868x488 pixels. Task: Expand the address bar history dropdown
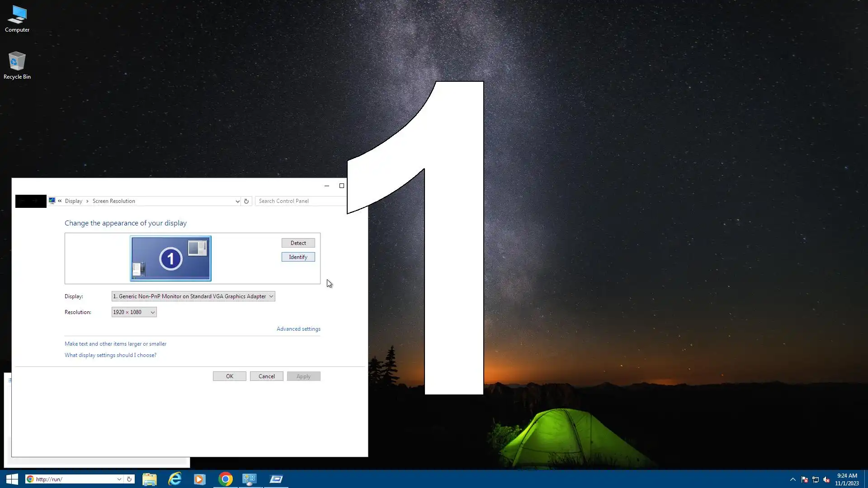pos(237,201)
